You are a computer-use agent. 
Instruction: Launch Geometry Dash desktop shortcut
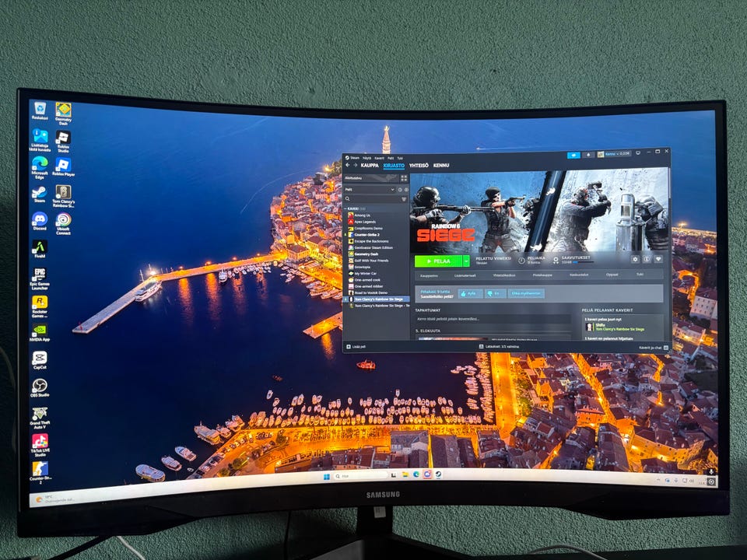pos(63,114)
